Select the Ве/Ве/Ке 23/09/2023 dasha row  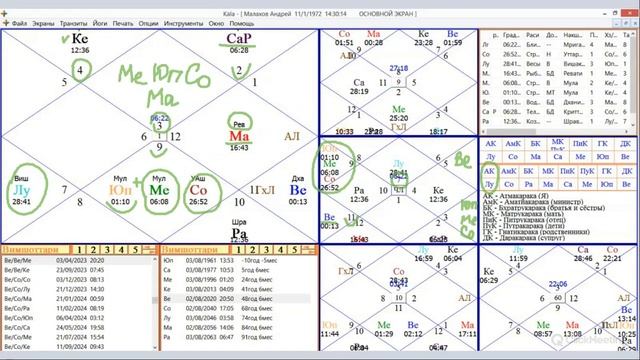[x=77, y=270]
